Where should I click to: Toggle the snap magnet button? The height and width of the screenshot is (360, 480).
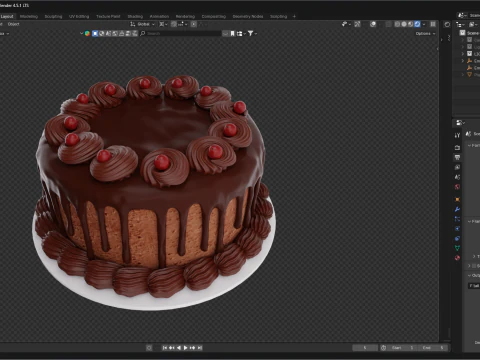[x=174, y=24]
